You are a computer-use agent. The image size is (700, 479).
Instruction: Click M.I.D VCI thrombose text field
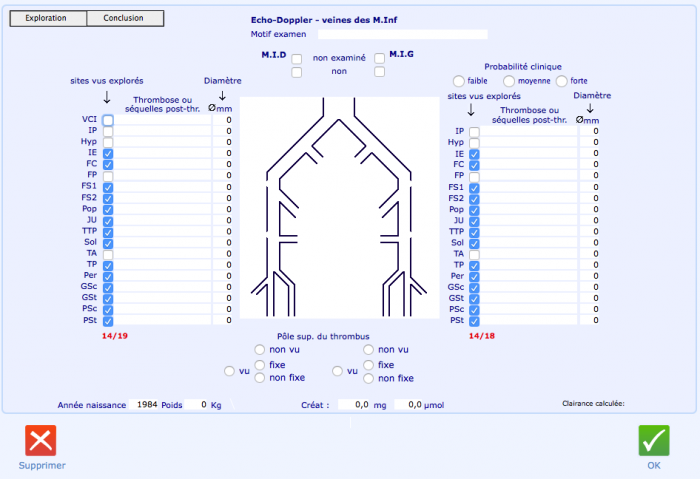[x=162, y=120]
